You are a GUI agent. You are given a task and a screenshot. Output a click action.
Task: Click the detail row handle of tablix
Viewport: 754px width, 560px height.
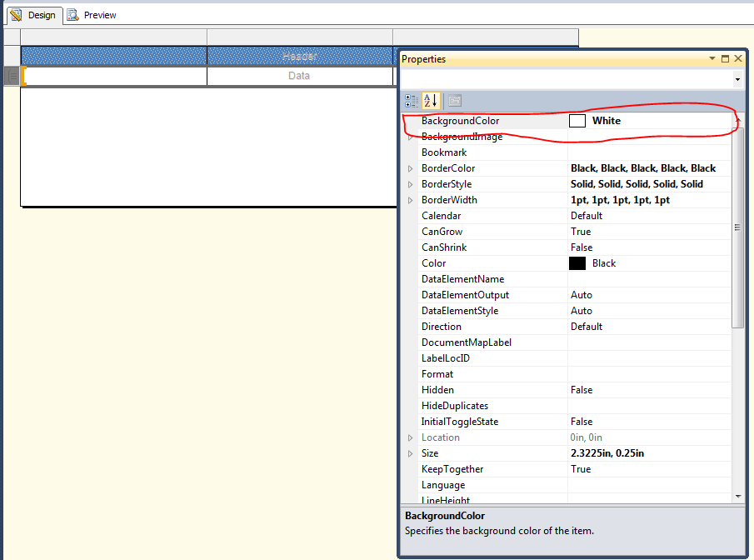(x=12, y=76)
